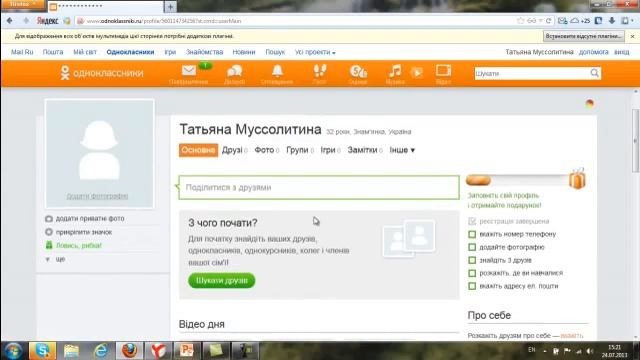The width and height of the screenshot is (640, 360).
Task: Click the gift box icon
Action: pos(578,179)
